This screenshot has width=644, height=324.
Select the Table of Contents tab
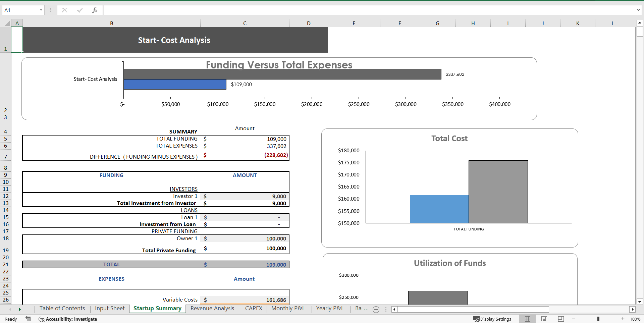tap(62, 309)
